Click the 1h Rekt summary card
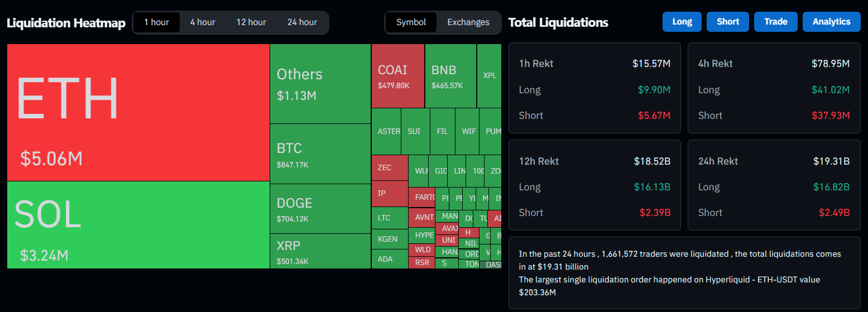The image size is (868, 312). point(594,88)
